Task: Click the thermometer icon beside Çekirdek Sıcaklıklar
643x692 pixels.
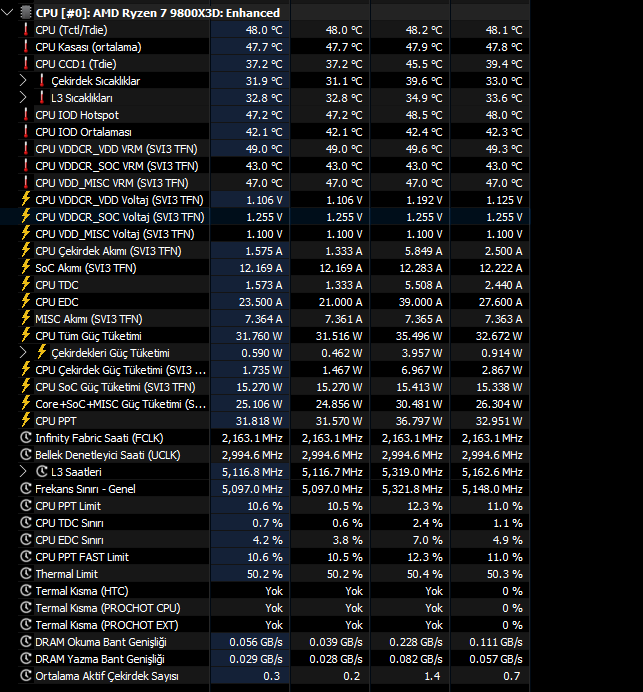Action: click(x=41, y=81)
